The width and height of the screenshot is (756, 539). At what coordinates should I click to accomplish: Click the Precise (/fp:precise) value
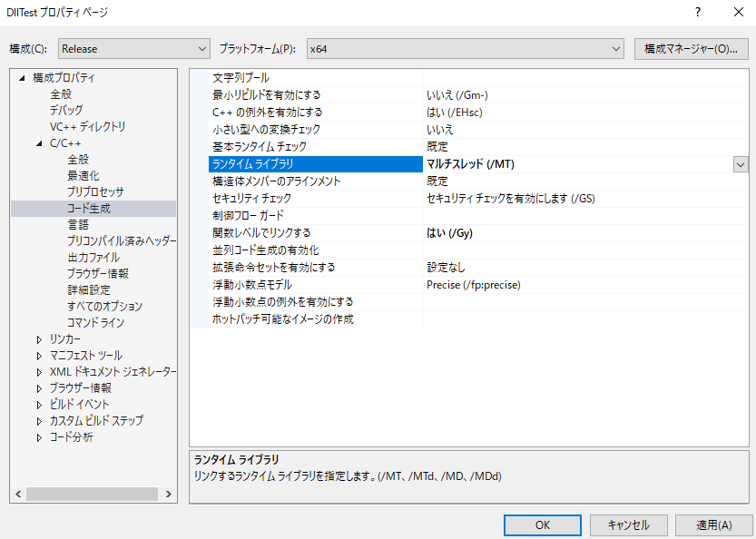pos(474,285)
